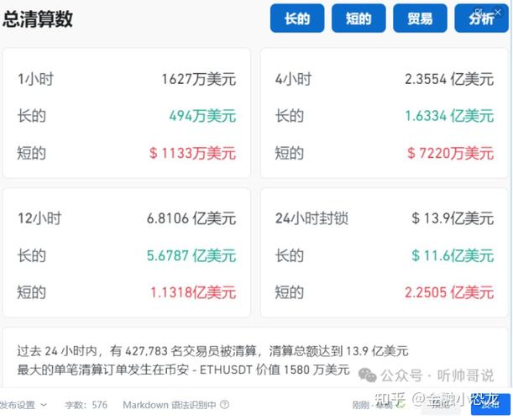Image resolution: width=513 pixels, height=420 pixels.
Task: Click the 短的 label in the 4小时 card
Action: [290, 153]
